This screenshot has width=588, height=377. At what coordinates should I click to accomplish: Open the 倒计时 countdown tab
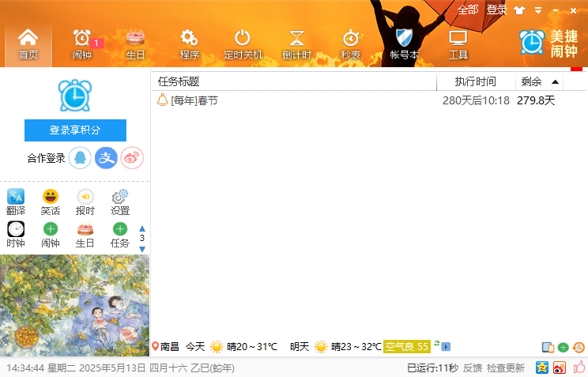point(296,44)
